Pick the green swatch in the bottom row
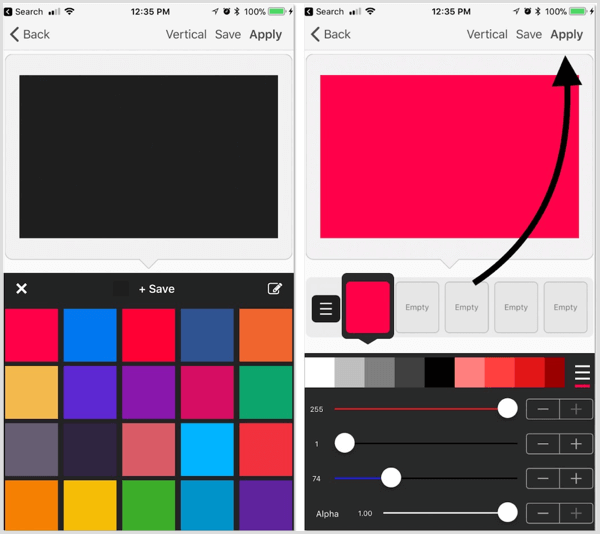 click(148, 505)
